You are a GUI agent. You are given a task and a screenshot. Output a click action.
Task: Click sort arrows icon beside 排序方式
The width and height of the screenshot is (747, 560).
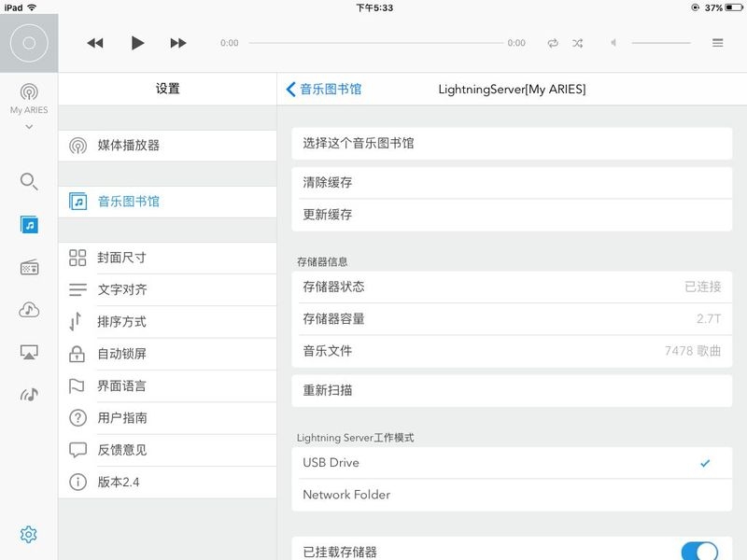(x=76, y=321)
